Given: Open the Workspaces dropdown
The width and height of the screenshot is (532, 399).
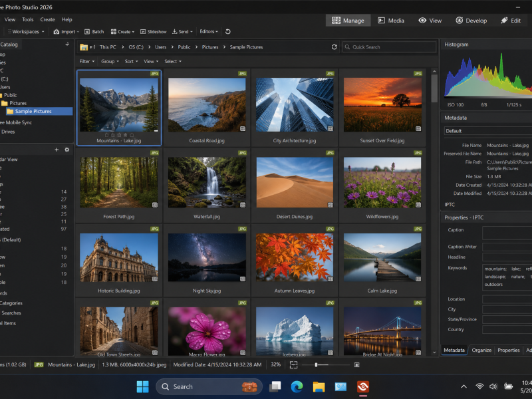Looking at the screenshot, I should tap(26, 31).
